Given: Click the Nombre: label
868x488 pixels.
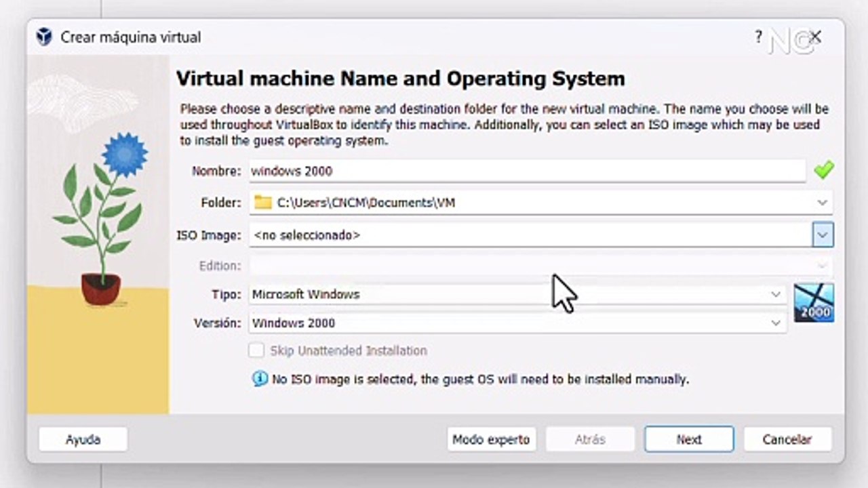Looking at the screenshot, I should coord(216,171).
